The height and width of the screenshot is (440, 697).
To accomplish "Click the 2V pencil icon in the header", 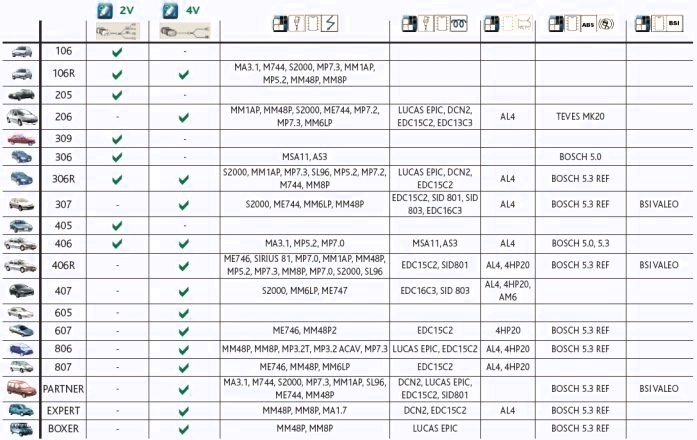I will [105, 10].
